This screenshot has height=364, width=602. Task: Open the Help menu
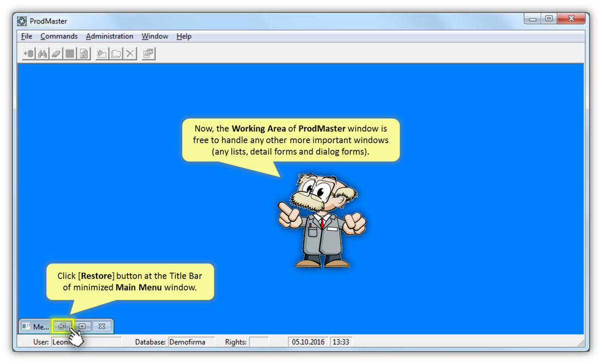[x=184, y=36]
